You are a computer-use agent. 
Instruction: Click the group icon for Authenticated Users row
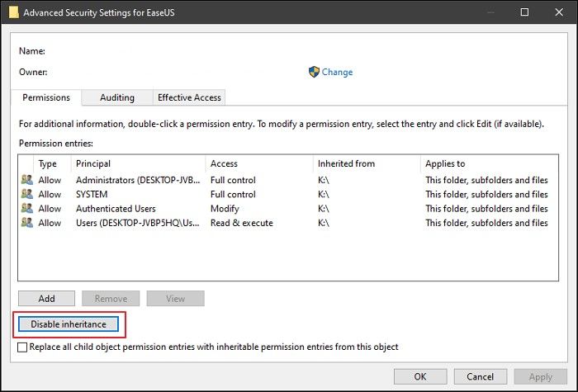(x=27, y=209)
